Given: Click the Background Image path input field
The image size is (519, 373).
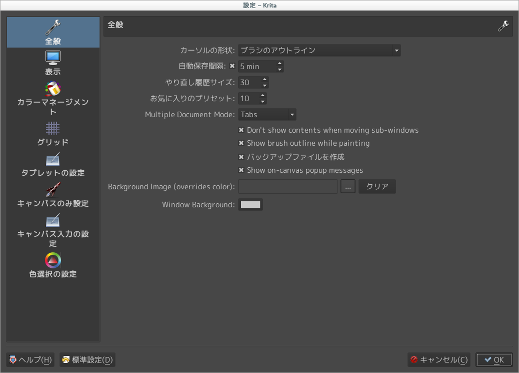Looking at the screenshot, I should 288,186.
